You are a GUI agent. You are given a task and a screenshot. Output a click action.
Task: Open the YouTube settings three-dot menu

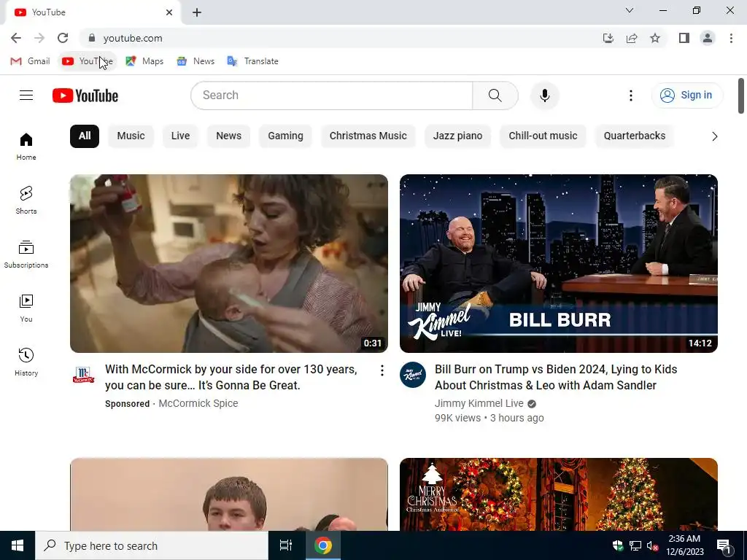(631, 96)
